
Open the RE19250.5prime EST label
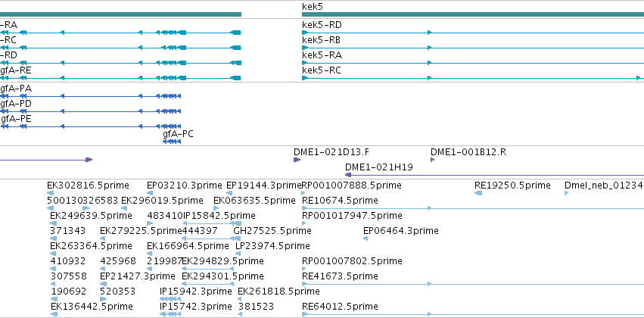point(512,185)
